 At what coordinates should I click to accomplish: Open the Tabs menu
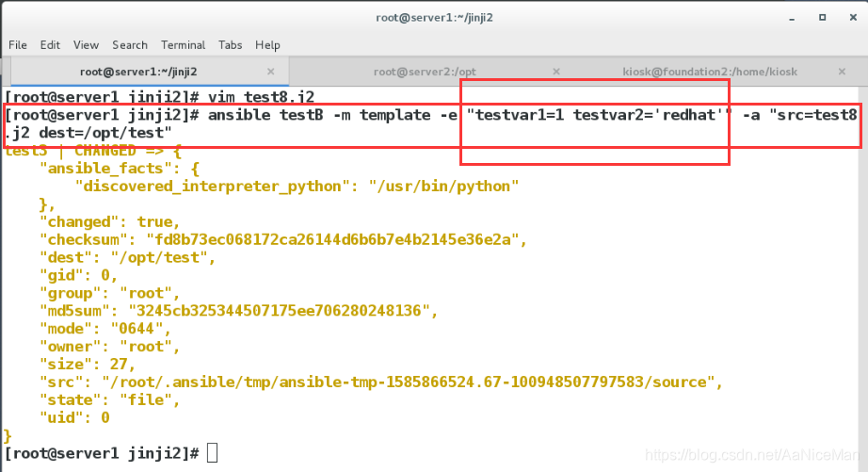click(x=231, y=45)
